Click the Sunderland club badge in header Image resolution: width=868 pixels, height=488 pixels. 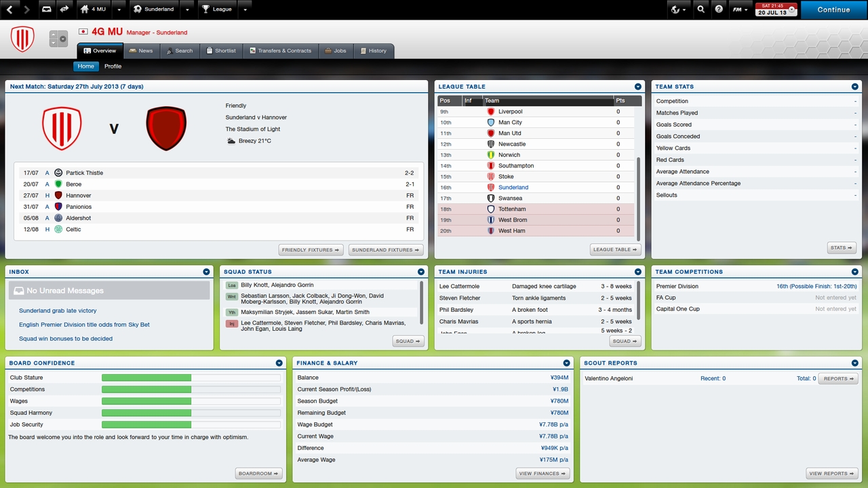(22, 39)
